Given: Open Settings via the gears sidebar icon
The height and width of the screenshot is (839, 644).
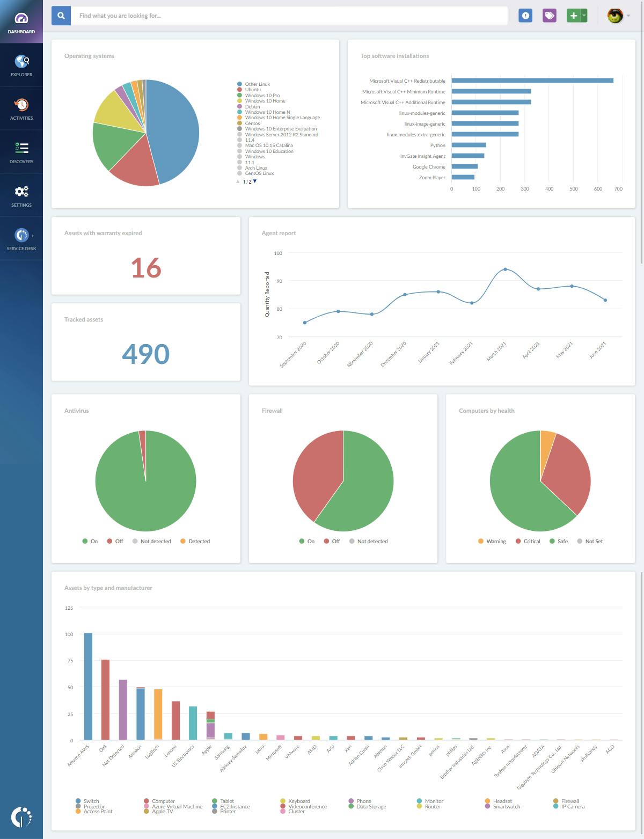Looking at the screenshot, I should click(x=21, y=194).
